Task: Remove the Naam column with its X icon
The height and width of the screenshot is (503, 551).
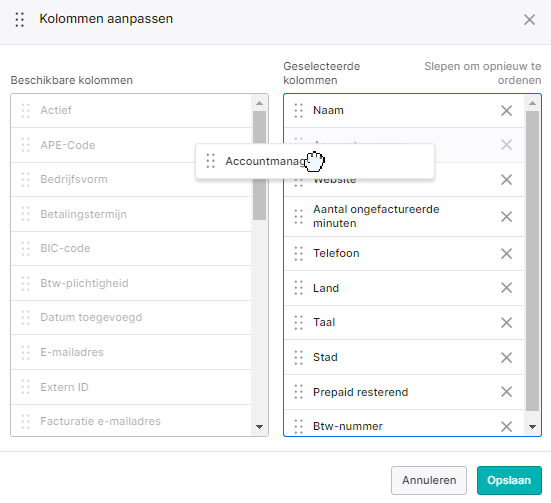Action: 506,111
